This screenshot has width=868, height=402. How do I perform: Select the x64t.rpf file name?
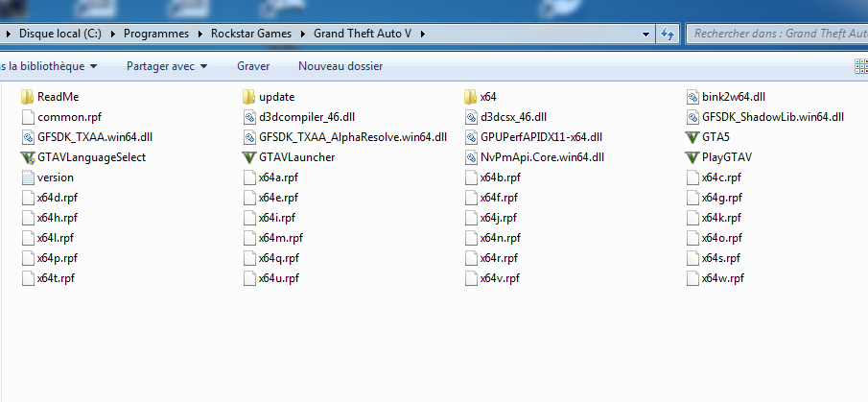tap(56, 278)
